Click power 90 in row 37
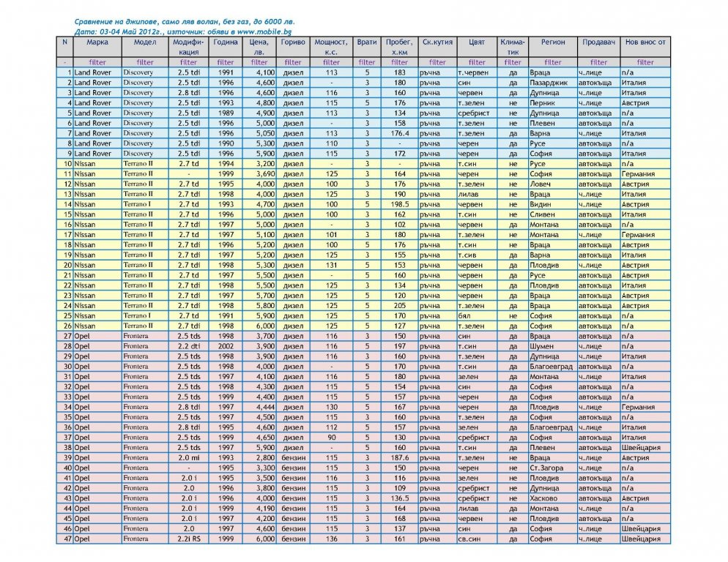728x562 pixels. pos(331,438)
